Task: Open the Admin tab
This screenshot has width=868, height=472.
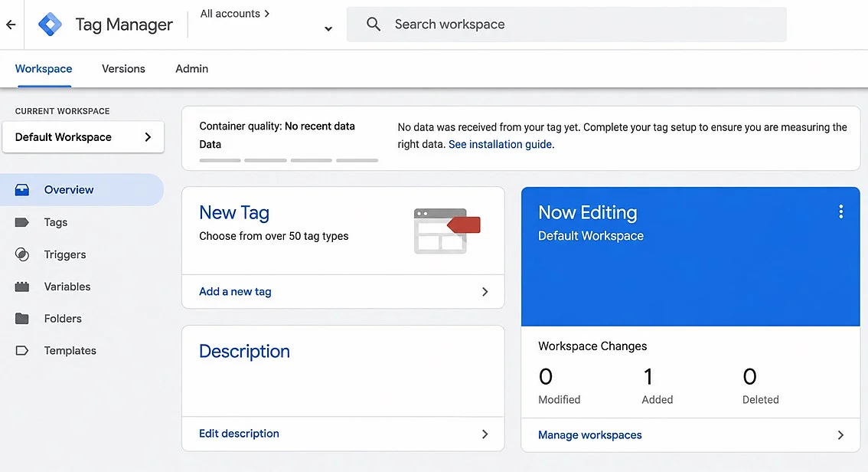Action: (191, 69)
